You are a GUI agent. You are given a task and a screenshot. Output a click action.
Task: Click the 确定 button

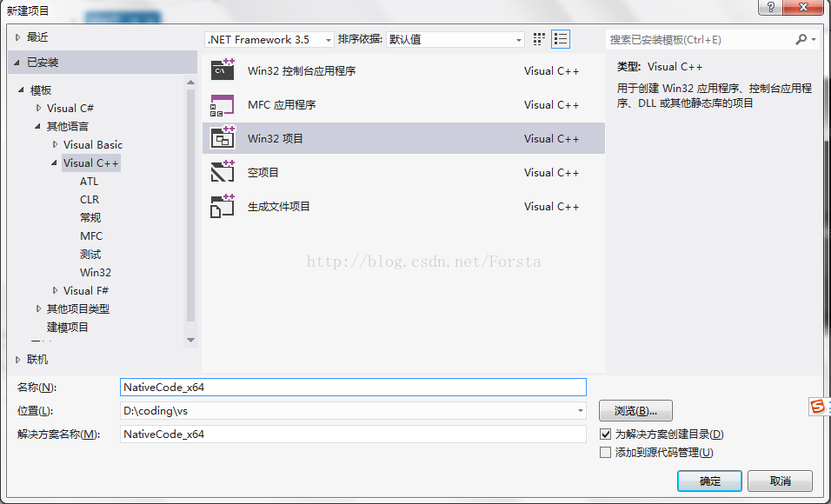(x=709, y=481)
